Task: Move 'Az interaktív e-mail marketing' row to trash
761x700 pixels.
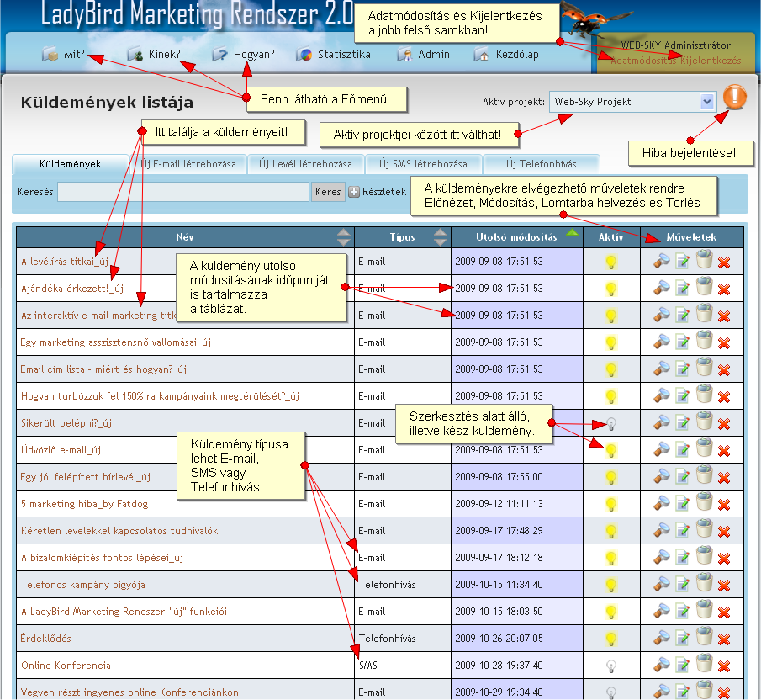Action: coord(704,314)
